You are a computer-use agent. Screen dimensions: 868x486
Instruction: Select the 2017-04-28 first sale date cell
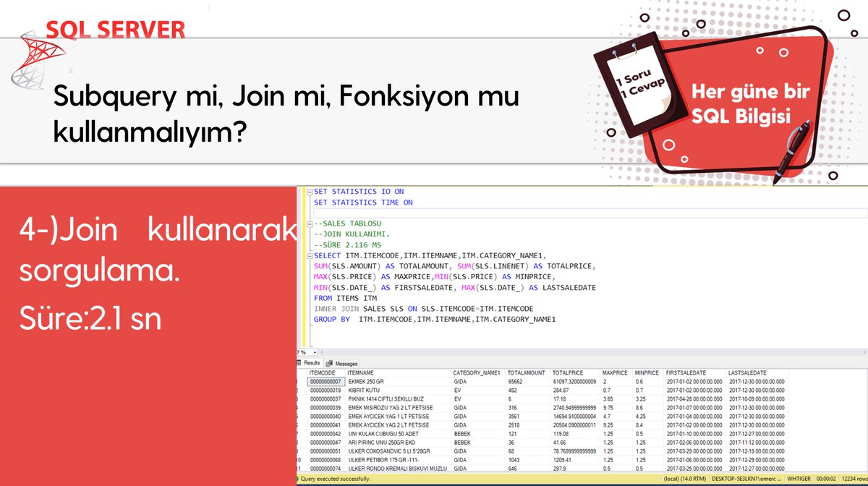point(695,398)
